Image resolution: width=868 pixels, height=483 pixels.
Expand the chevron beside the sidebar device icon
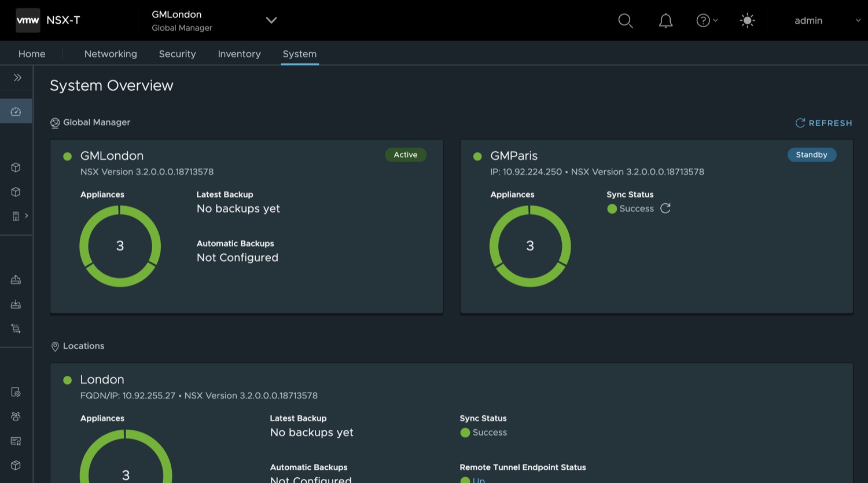point(27,215)
